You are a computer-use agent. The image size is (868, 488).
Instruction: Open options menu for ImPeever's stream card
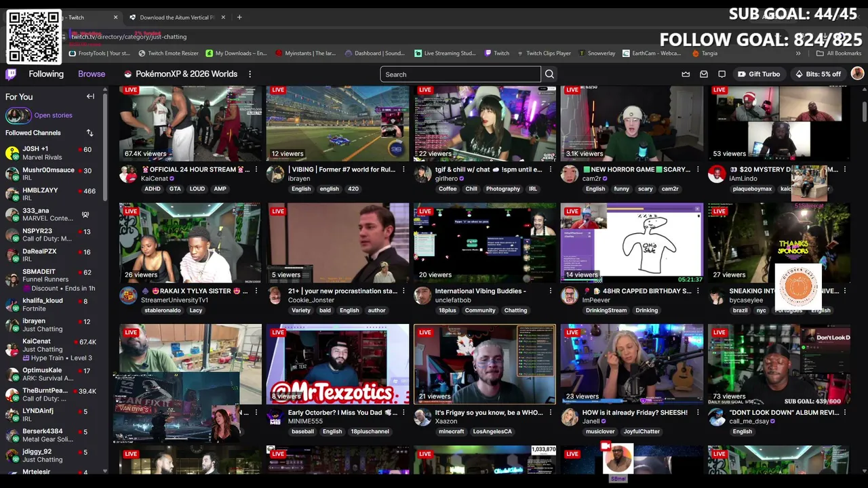698,291
